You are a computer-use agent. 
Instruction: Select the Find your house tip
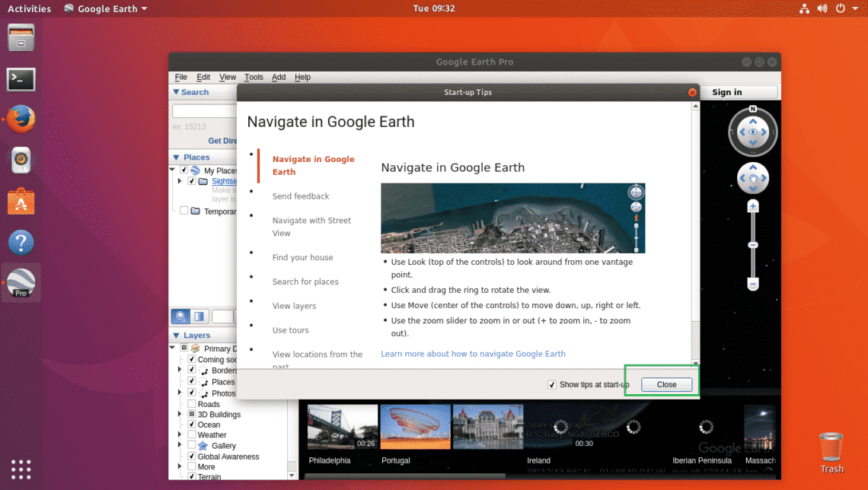303,258
